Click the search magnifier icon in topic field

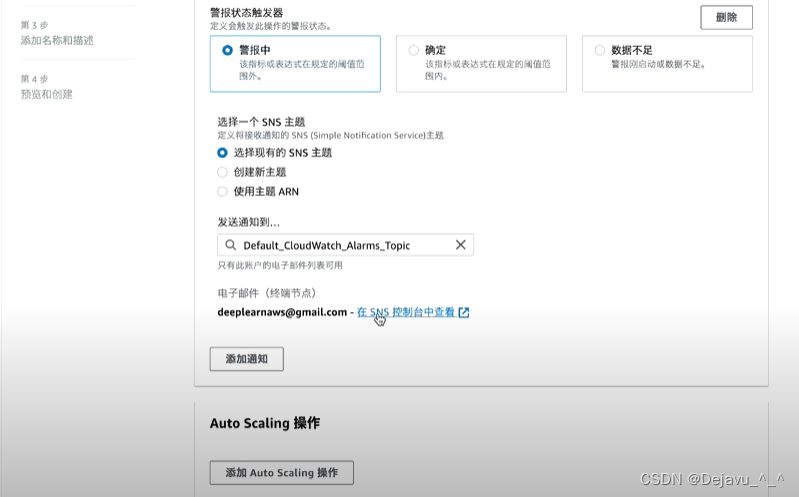click(230, 245)
